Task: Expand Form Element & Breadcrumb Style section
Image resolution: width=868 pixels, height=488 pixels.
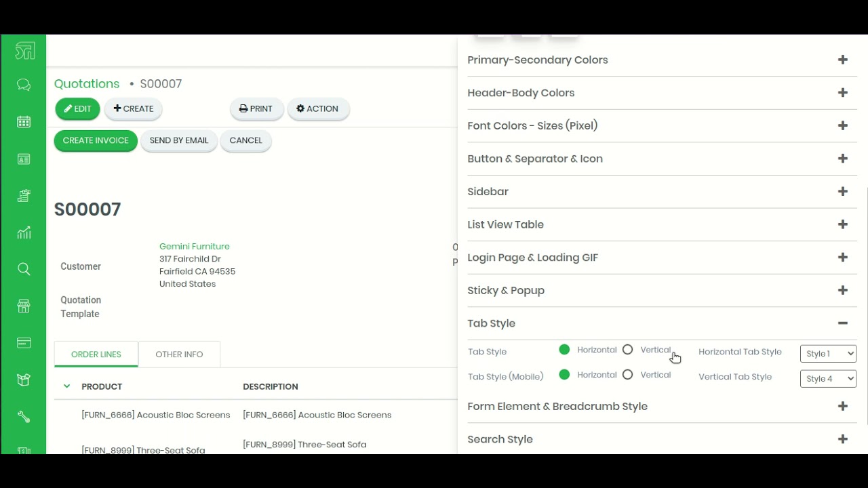Action: 662,406
